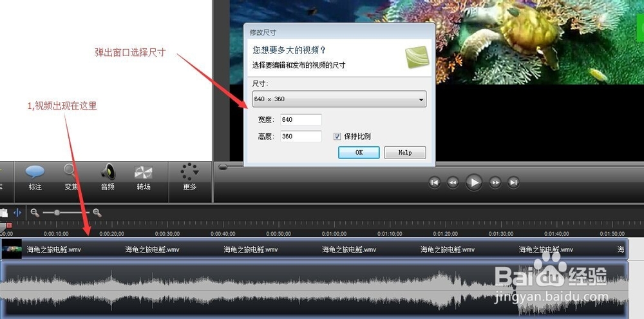Toggle the 保持比例 keep ratio checkbox
The width and height of the screenshot is (644, 319).
click(x=337, y=137)
